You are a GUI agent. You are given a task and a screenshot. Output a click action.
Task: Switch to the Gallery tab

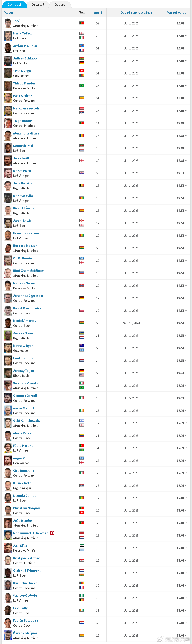tap(60, 4)
